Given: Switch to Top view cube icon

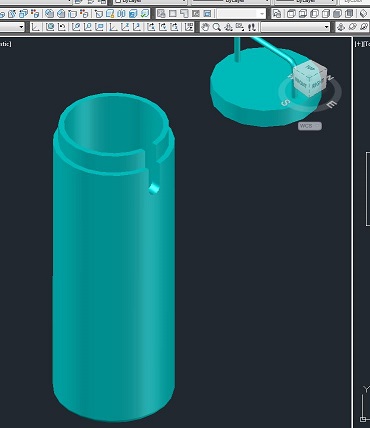Looking at the screenshot, I should pos(291,14).
